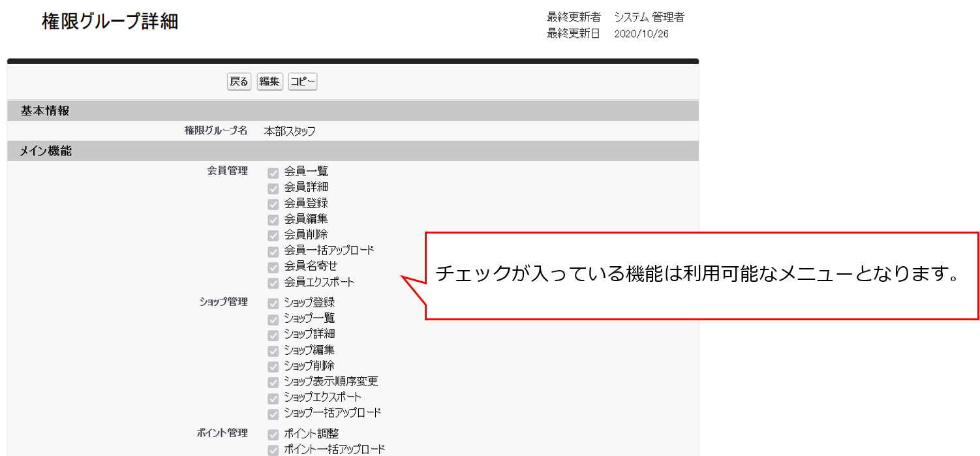Toggle the ショップ一覧 checkbox
Screen dimensions: 980x456
pos(273,318)
